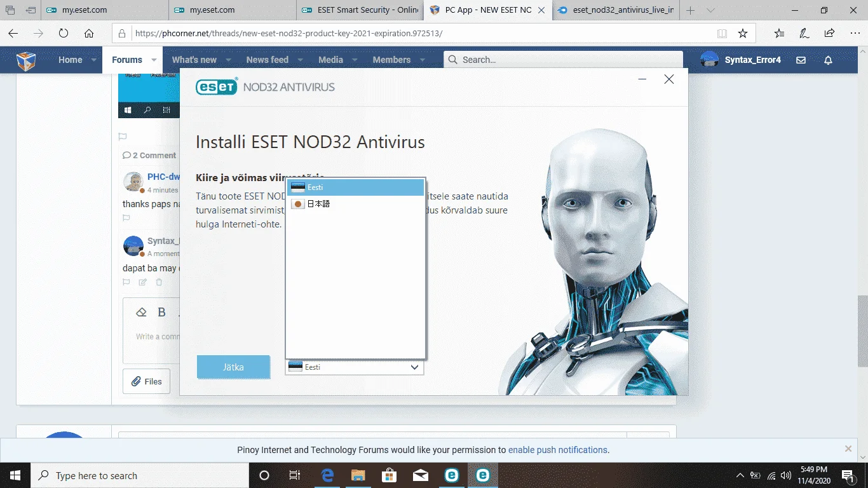
Task: Expand the Home dropdown arrow
Action: 94,60
